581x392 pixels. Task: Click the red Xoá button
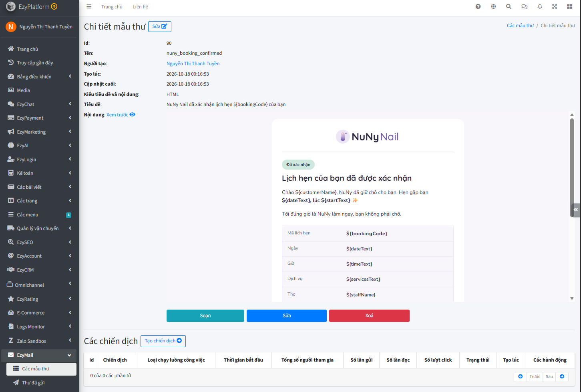point(369,316)
